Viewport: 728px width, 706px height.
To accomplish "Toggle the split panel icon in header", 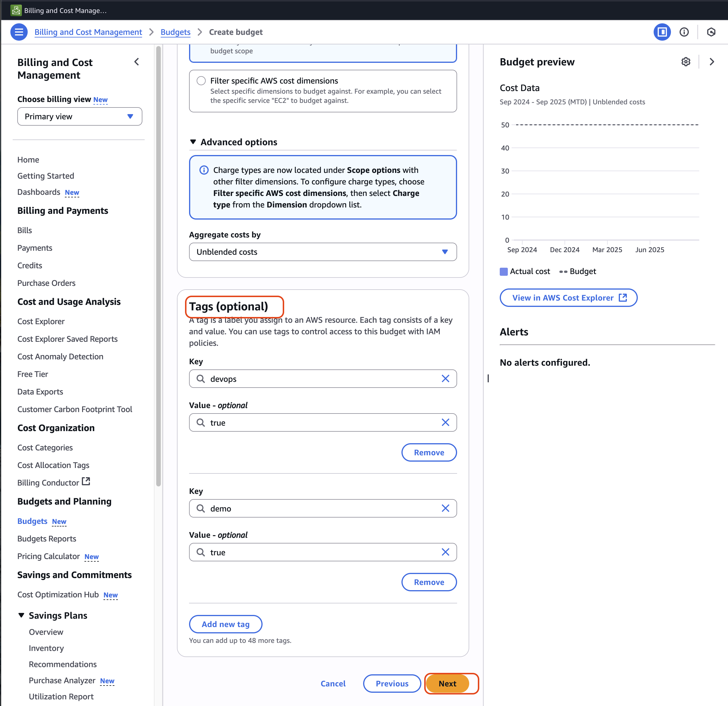I will (x=662, y=32).
